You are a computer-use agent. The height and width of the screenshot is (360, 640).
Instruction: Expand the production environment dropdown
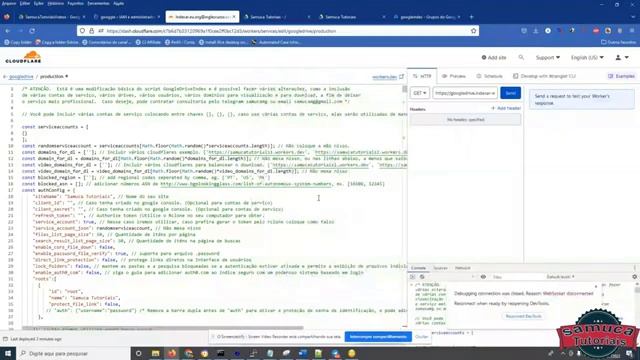click(54, 76)
